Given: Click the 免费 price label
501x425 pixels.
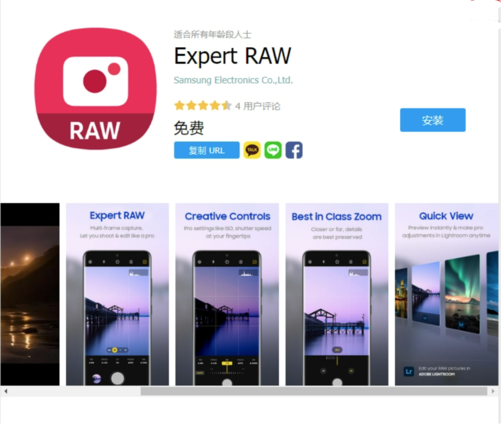Looking at the screenshot, I should click(189, 128).
